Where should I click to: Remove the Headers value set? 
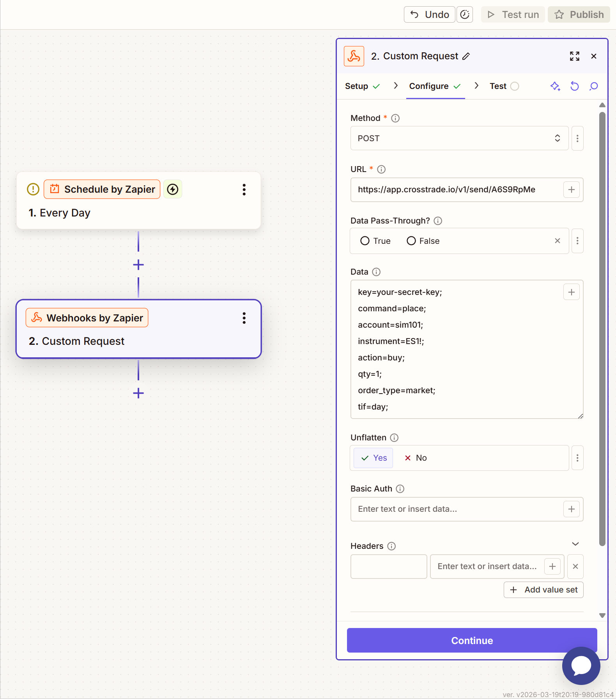575,566
